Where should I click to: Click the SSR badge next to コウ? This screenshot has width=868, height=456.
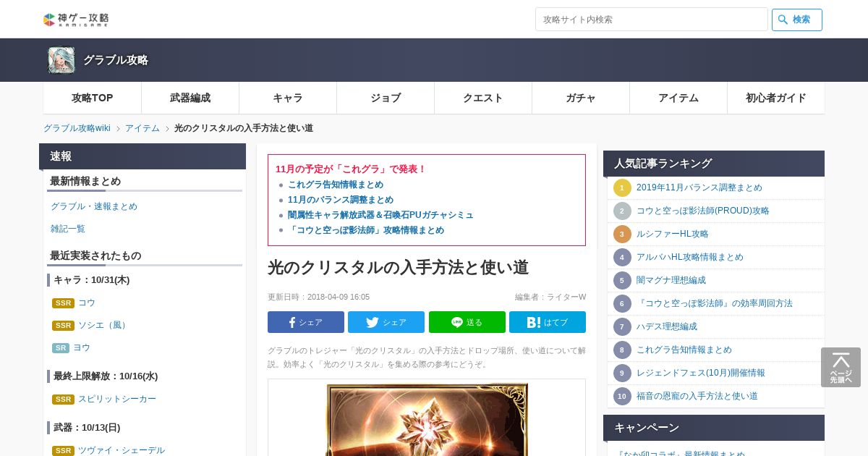click(x=63, y=303)
